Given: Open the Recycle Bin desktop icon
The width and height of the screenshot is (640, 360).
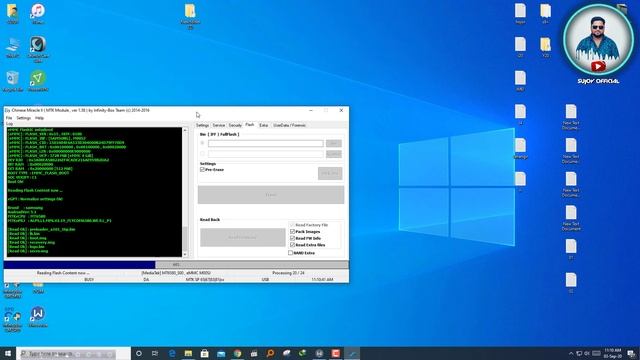Looking at the screenshot, I should [13, 80].
